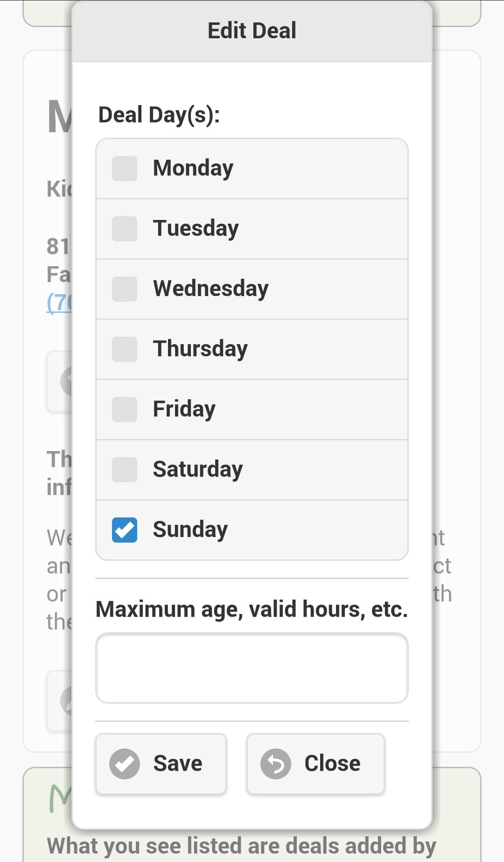The width and height of the screenshot is (504, 862).
Task: Click the Edit Deal dialog header
Action: click(252, 31)
